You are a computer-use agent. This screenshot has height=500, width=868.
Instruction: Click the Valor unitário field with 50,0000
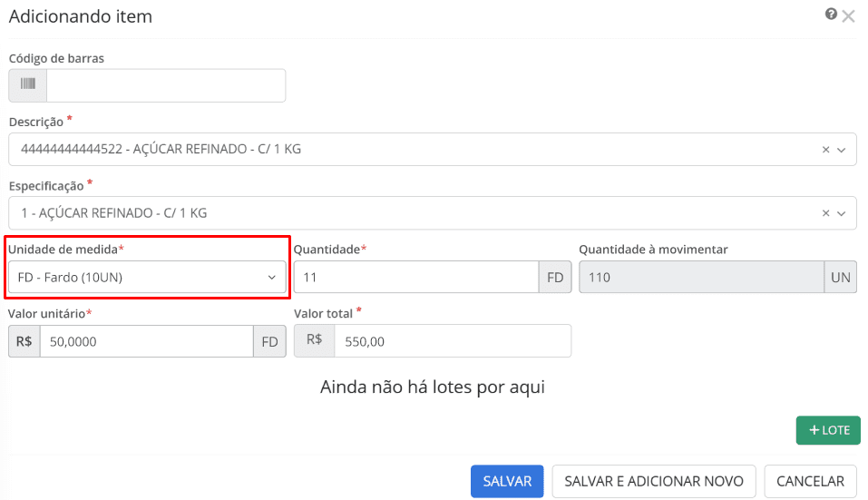[x=147, y=341]
